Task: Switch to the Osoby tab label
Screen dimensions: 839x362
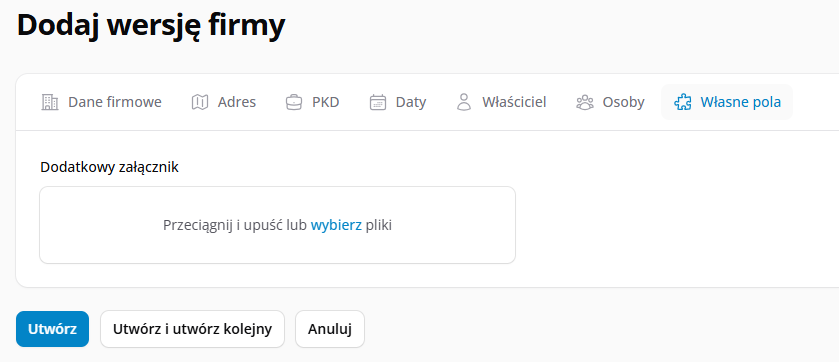Action: point(623,102)
